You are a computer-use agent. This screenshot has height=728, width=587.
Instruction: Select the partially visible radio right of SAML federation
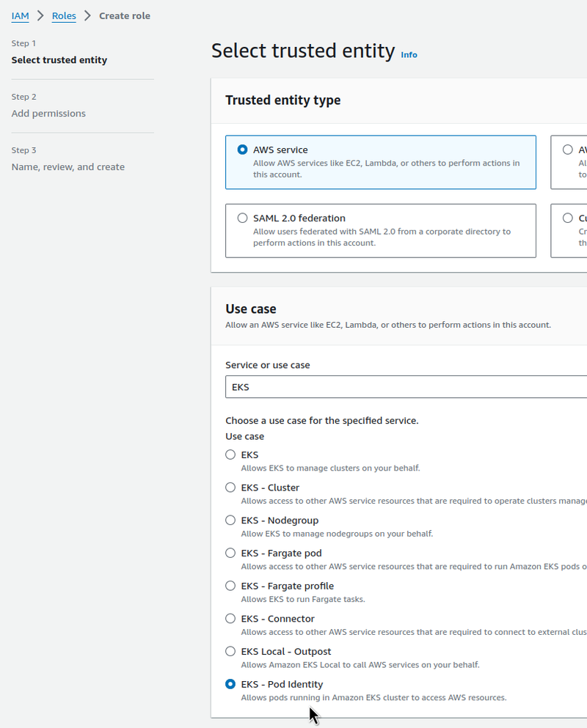point(567,218)
